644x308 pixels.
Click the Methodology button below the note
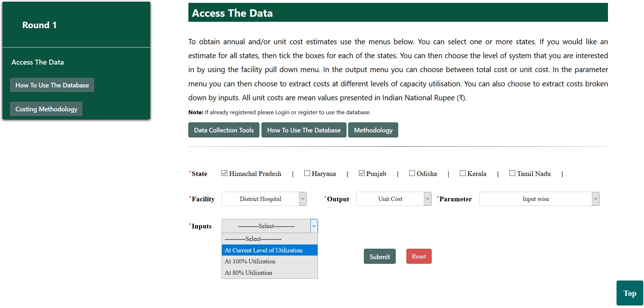[373, 130]
